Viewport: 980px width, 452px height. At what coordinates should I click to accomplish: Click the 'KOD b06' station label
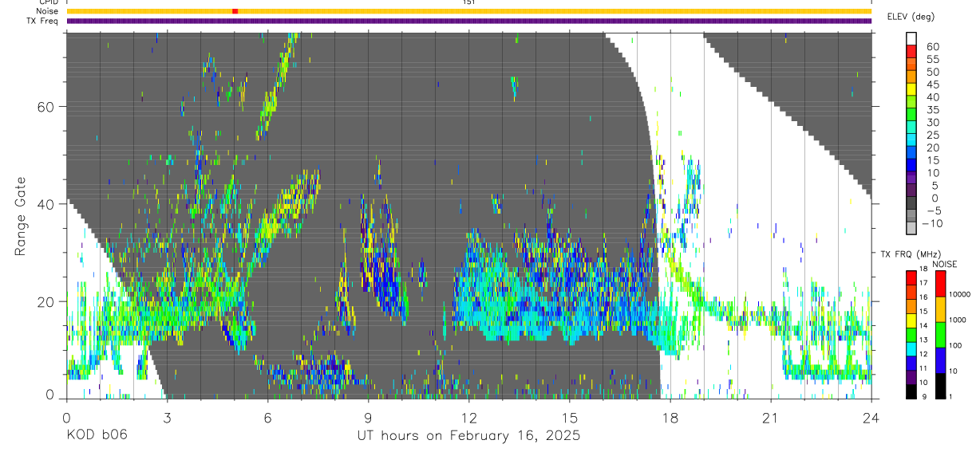96,435
